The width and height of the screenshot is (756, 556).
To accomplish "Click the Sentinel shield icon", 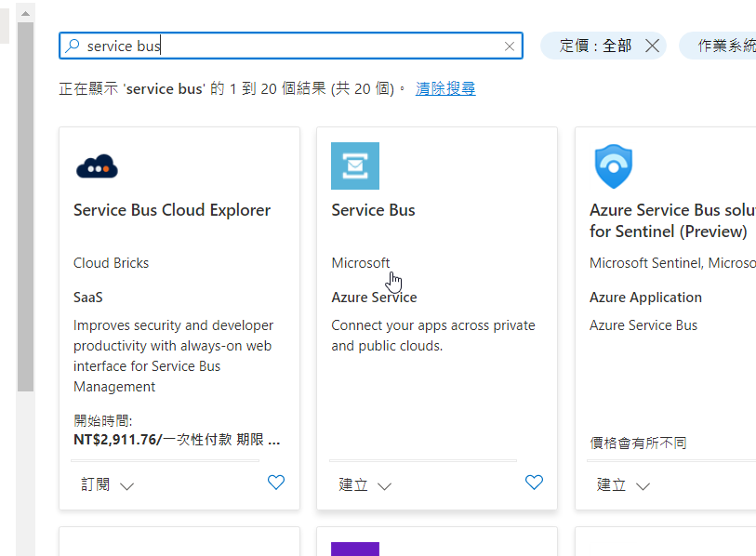I will [x=614, y=166].
